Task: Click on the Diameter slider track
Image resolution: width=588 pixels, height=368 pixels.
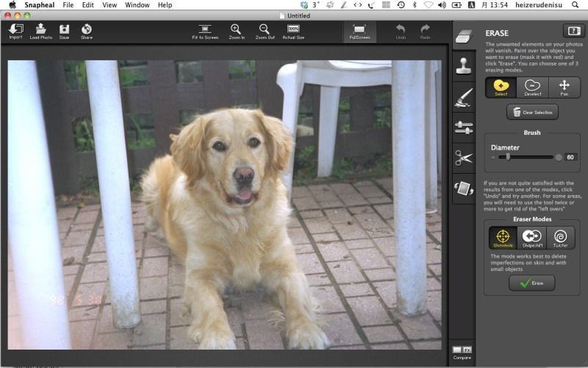Action: [526, 158]
